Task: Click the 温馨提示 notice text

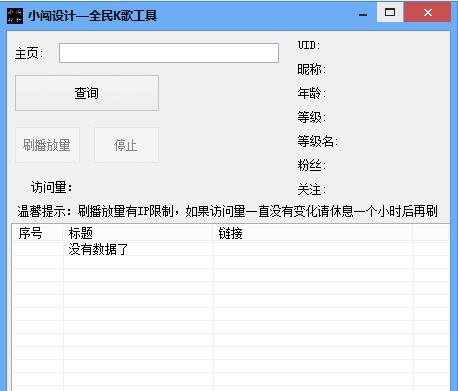Action: (227, 211)
